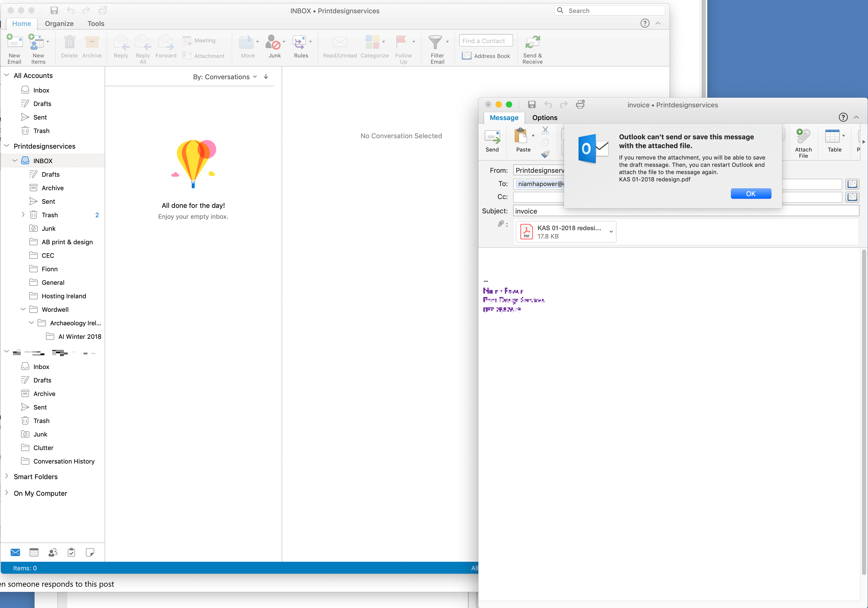868x608 pixels.
Task: Open Filter Email funnel
Action: (435, 42)
